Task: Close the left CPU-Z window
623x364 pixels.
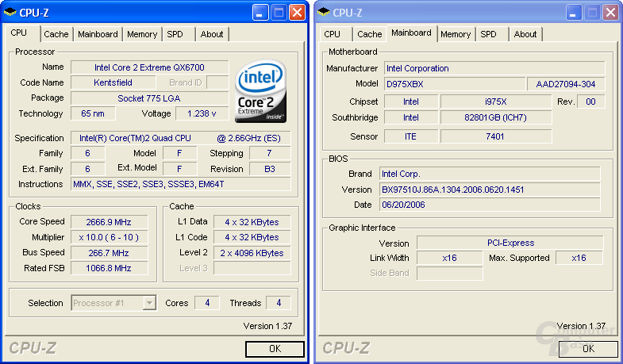Action: [x=297, y=13]
